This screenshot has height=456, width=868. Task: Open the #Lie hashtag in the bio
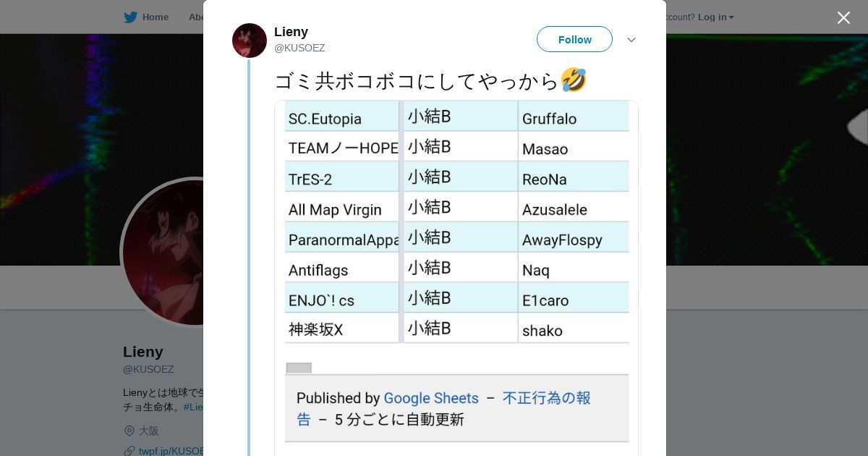[193, 407]
